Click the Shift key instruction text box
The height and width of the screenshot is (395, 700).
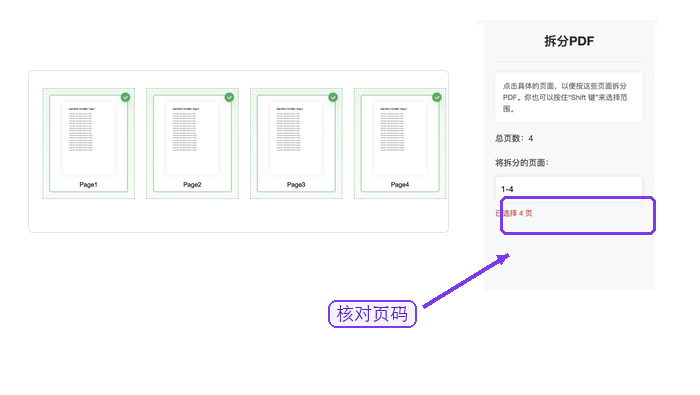click(x=569, y=97)
